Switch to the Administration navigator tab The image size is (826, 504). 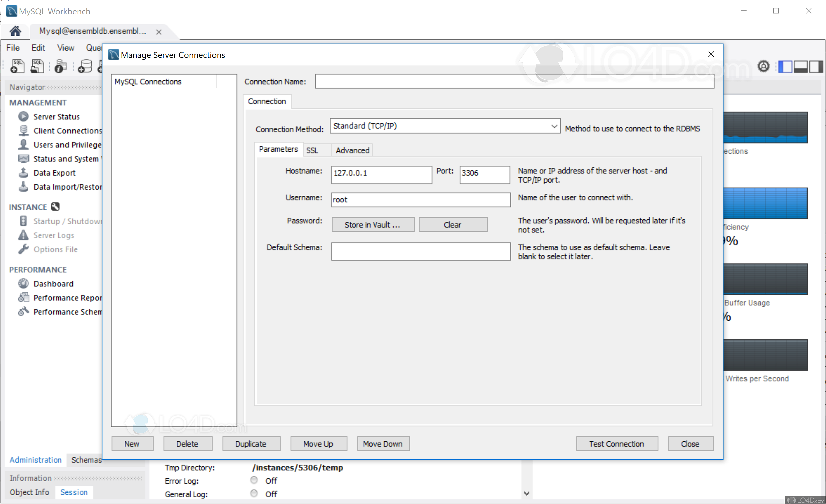(x=36, y=460)
